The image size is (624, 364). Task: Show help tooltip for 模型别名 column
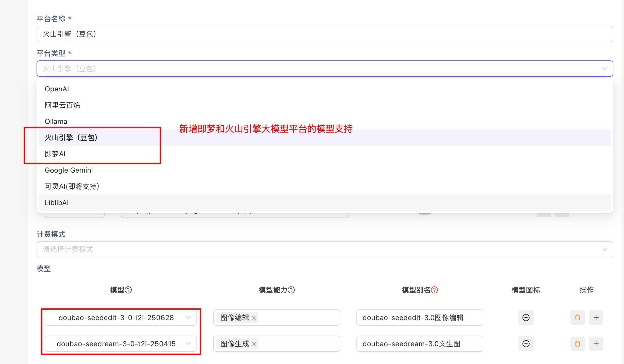click(435, 290)
